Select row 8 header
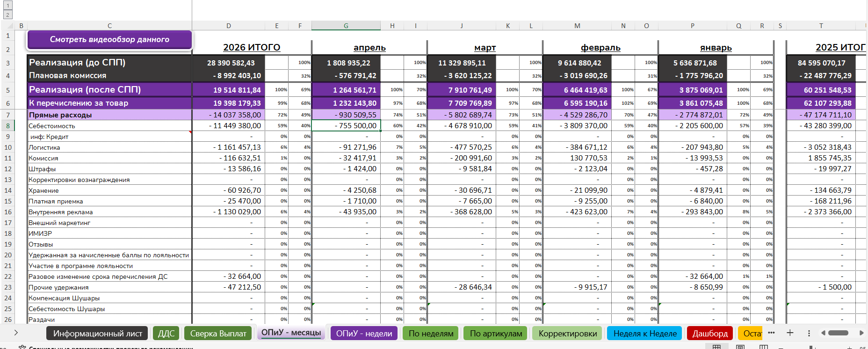The height and width of the screenshot is (349, 868). 8,126
